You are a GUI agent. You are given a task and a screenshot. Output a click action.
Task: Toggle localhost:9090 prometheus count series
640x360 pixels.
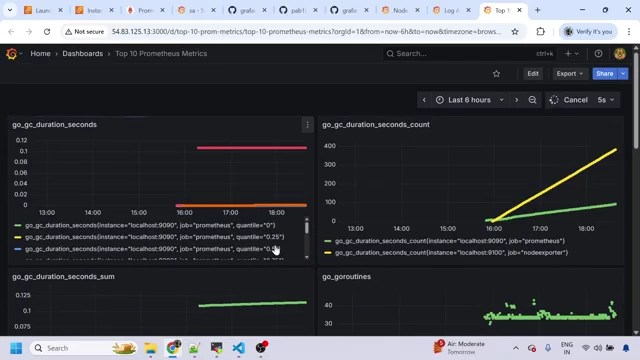point(450,241)
